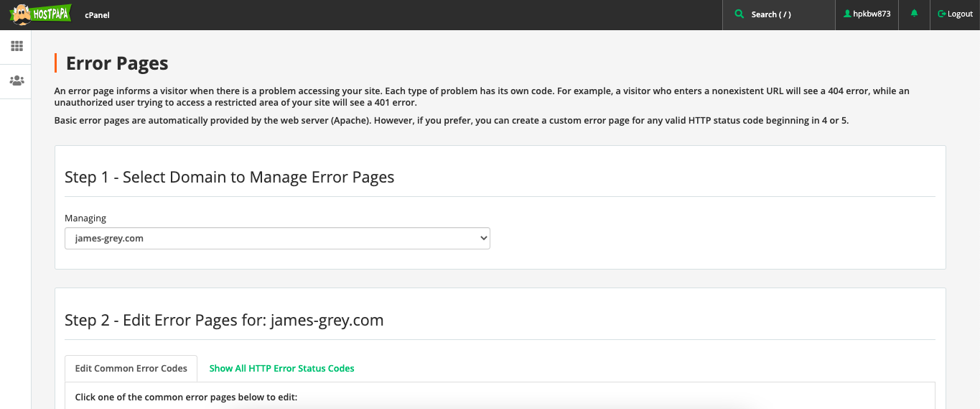
Task: Open the Managing domain dropdown
Action: [x=277, y=239]
